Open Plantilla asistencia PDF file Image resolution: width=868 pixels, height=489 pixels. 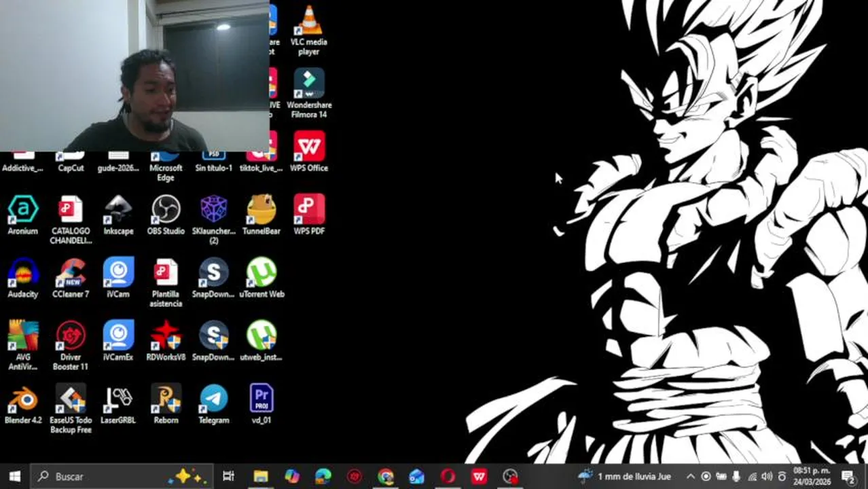(x=166, y=283)
